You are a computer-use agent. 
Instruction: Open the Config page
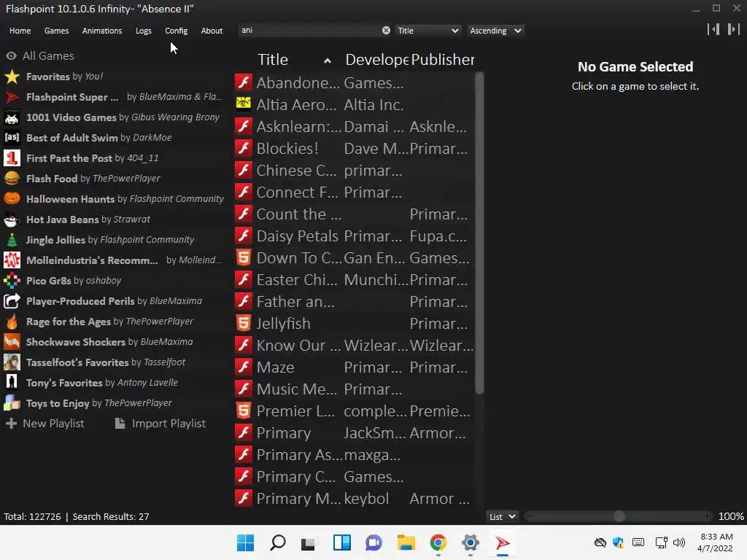177,31
